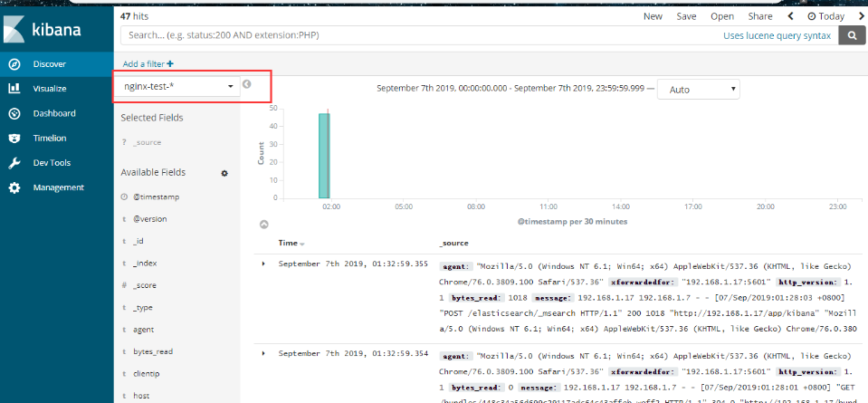This screenshot has height=403, width=868.
Task: Focus the Search query input field
Action: click(421, 35)
